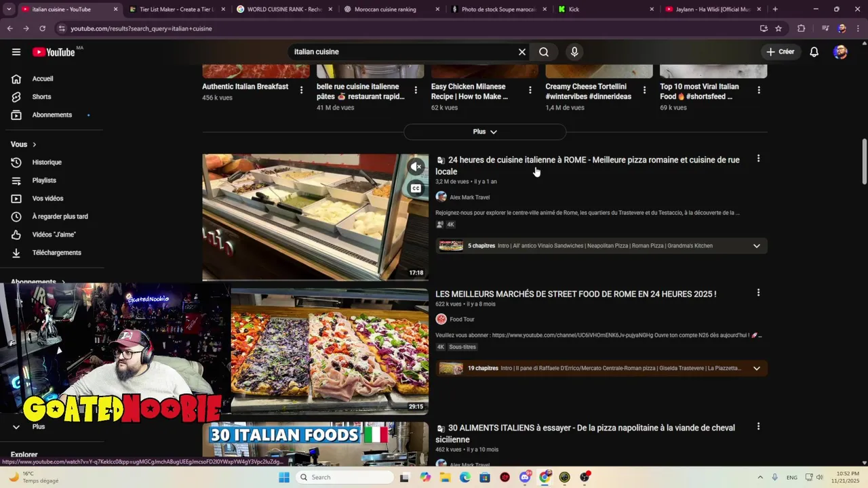Open File Explorer from the taskbar
This screenshot has width=868, height=488.
pos(445,477)
